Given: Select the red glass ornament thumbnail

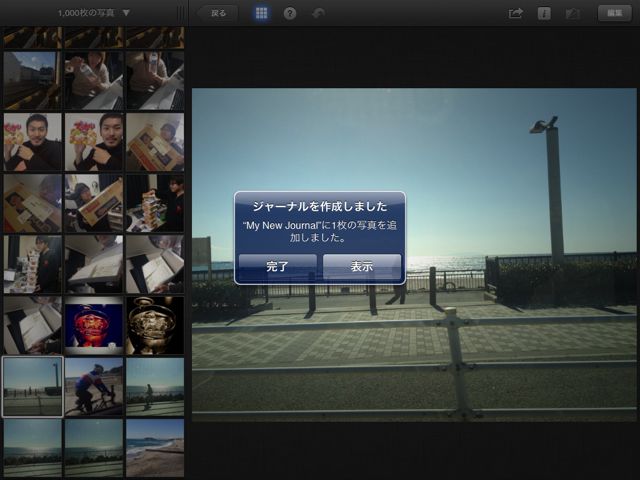Looking at the screenshot, I should click(94, 325).
